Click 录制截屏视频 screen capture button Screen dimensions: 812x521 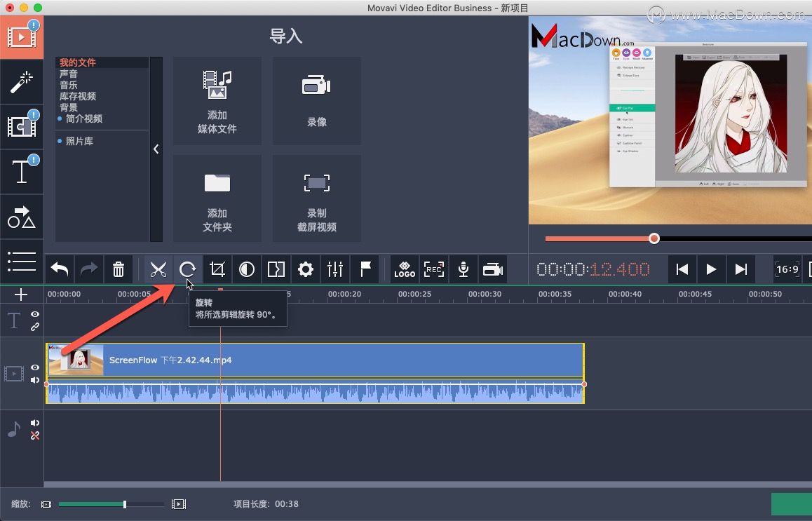click(317, 198)
